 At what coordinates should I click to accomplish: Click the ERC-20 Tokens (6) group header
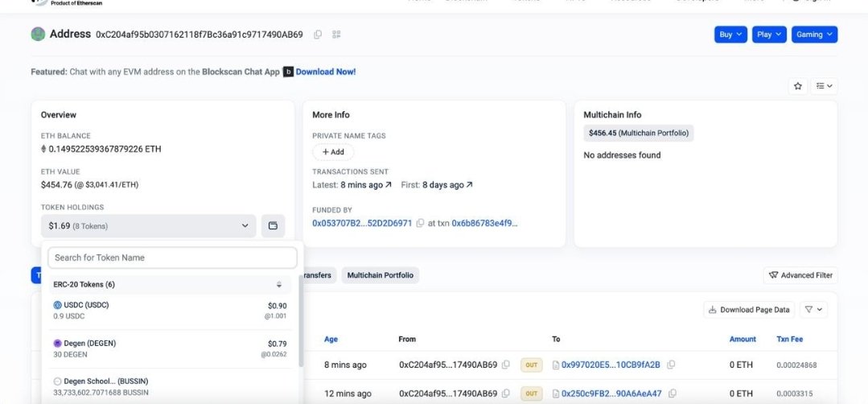coord(170,284)
